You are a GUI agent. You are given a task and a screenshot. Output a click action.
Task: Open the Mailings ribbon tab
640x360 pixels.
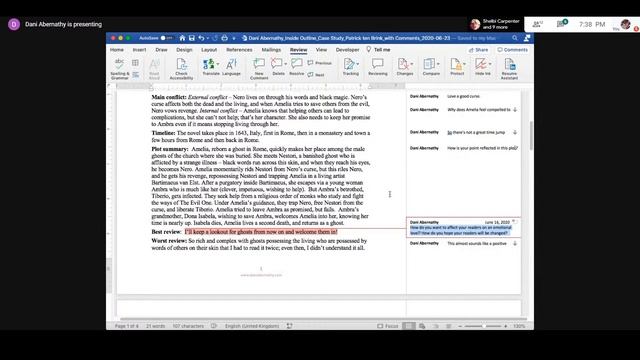point(271,49)
